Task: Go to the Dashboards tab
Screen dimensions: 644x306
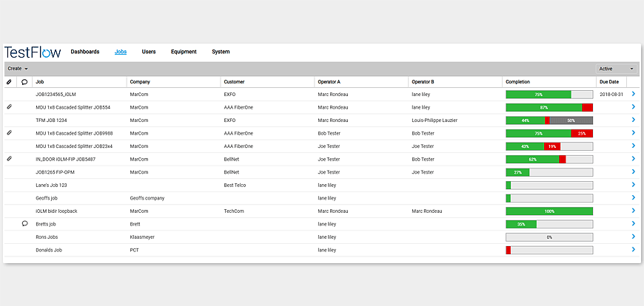Action: pos(85,52)
